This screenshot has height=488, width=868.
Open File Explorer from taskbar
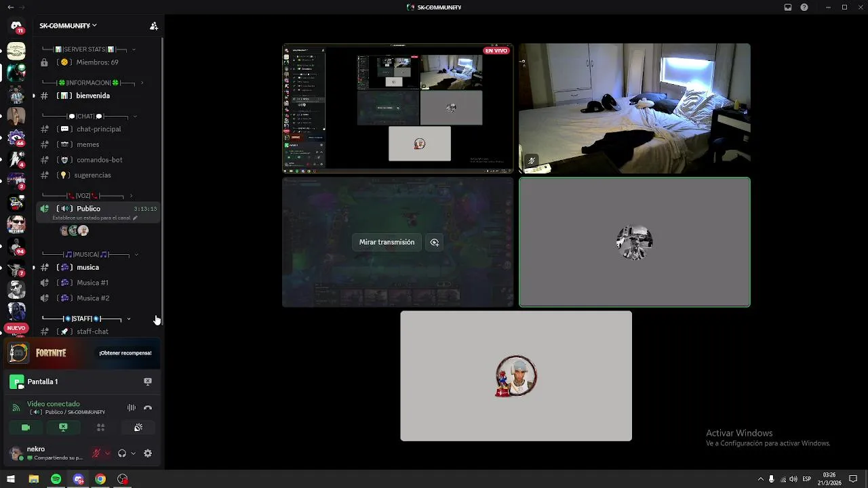[x=33, y=479]
